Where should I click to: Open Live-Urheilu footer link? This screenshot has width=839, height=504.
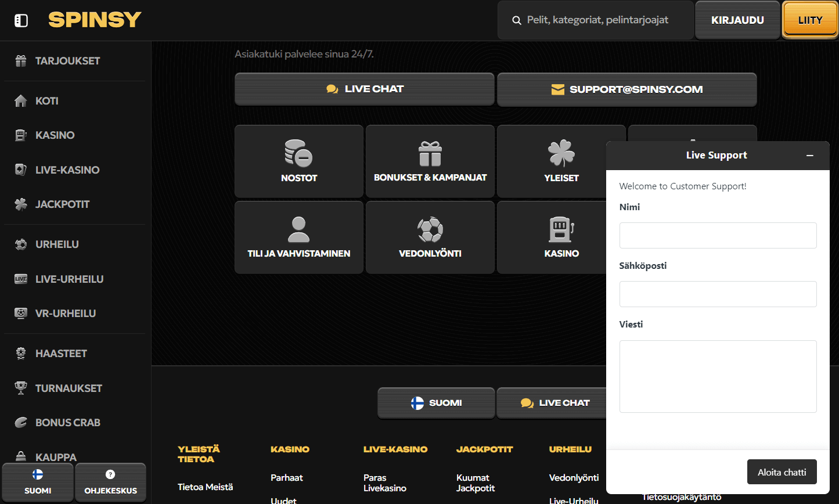574,500
